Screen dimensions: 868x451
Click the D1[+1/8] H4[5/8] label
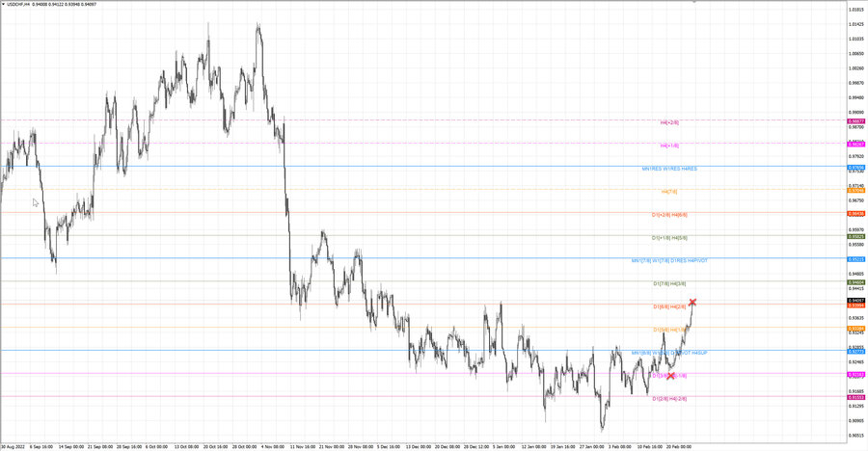point(669,238)
